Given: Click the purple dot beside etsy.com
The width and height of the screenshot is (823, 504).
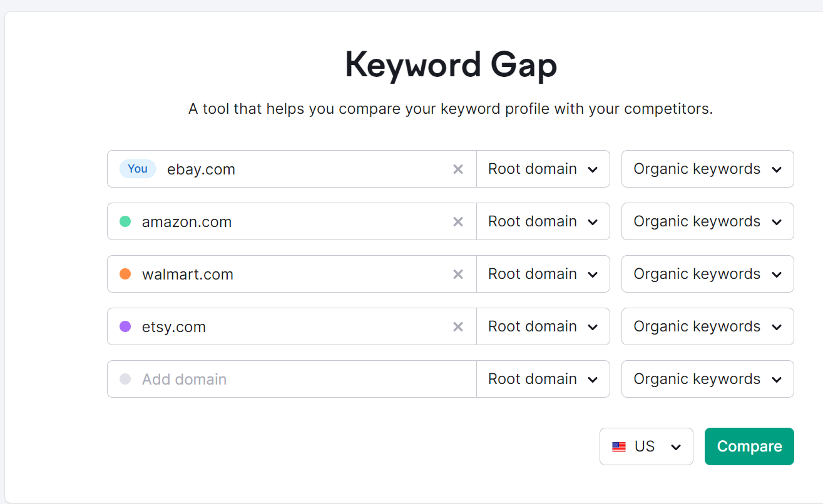Looking at the screenshot, I should [125, 326].
